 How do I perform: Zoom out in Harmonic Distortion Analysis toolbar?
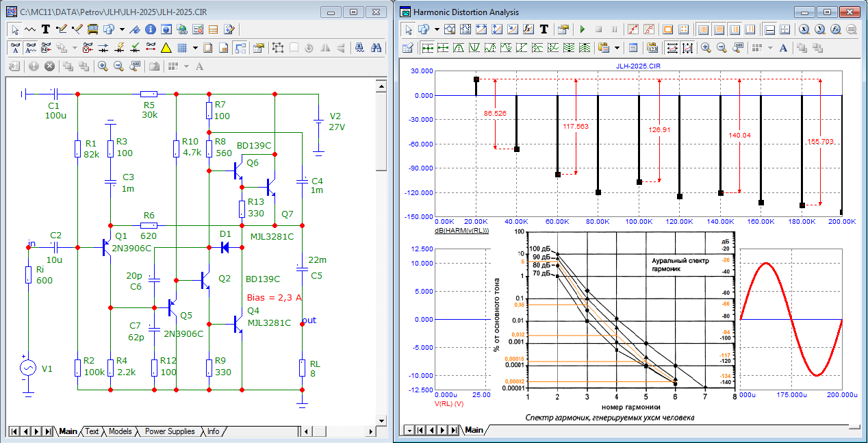tap(722, 48)
